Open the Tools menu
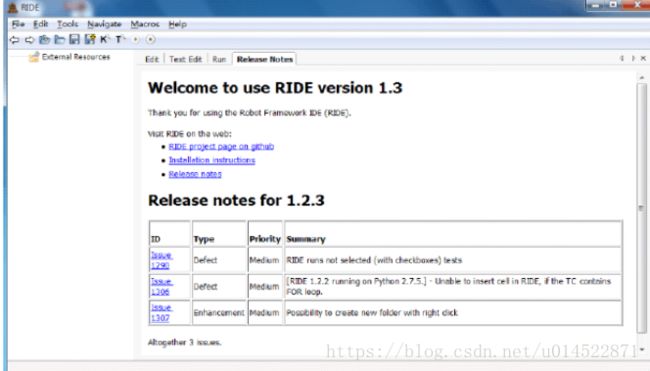The width and height of the screenshot is (650, 371). click(68, 24)
